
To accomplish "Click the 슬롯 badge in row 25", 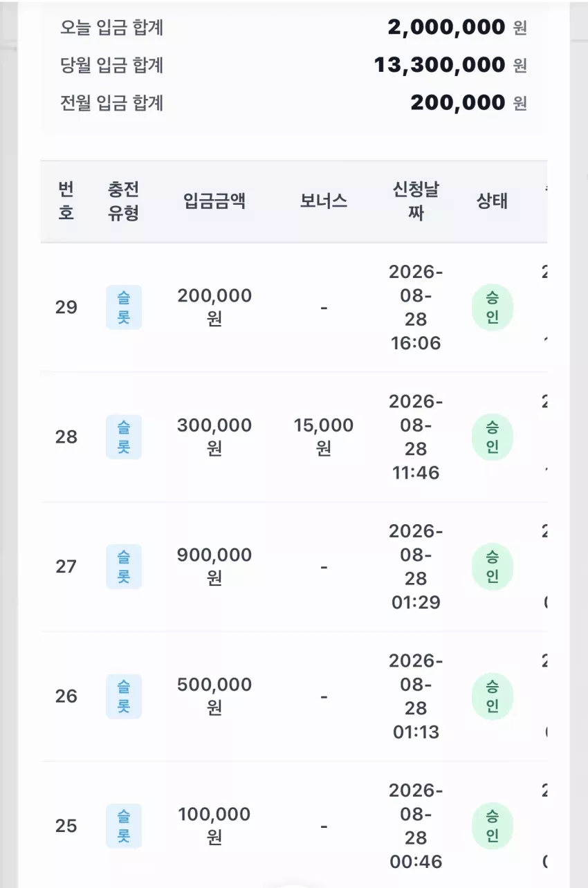I will point(124,826).
